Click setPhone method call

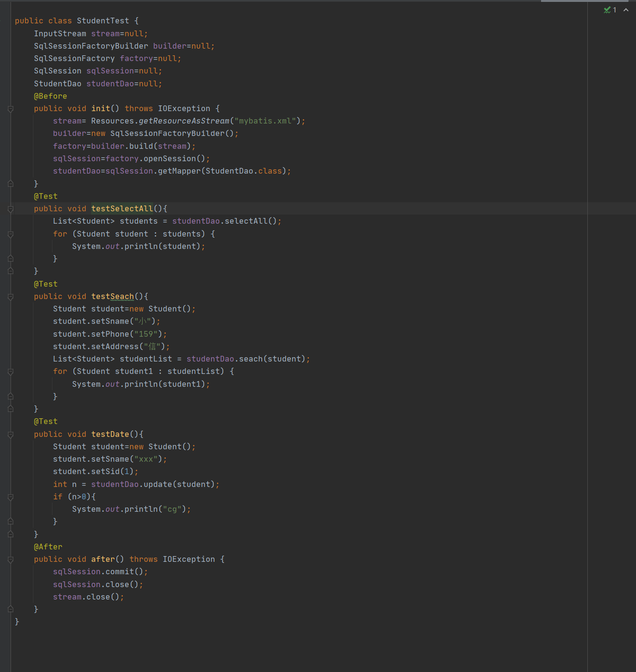[110, 334]
